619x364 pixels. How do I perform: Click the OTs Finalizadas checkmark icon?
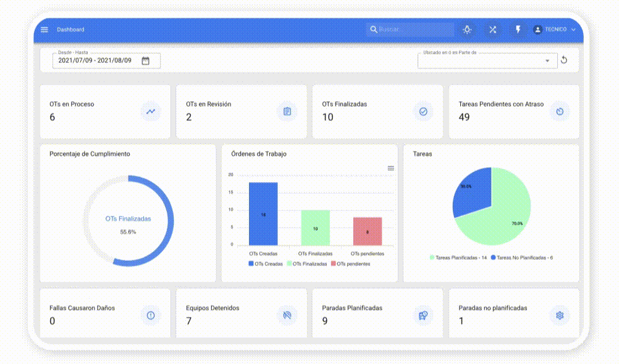click(423, 112)
